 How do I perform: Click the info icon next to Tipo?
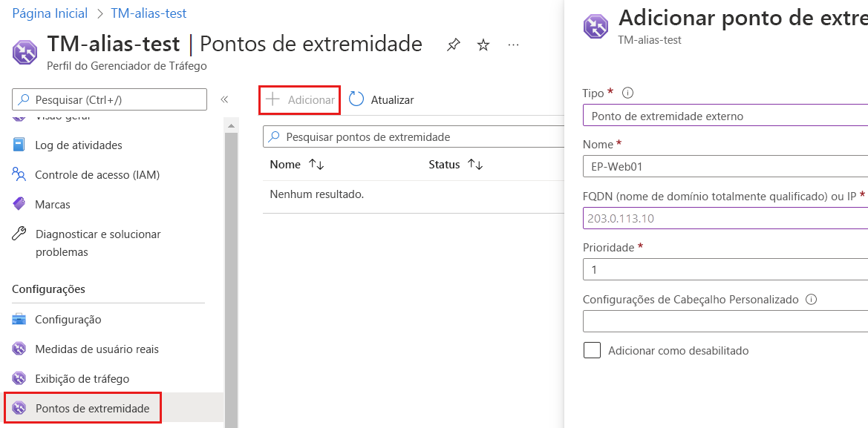629,92
